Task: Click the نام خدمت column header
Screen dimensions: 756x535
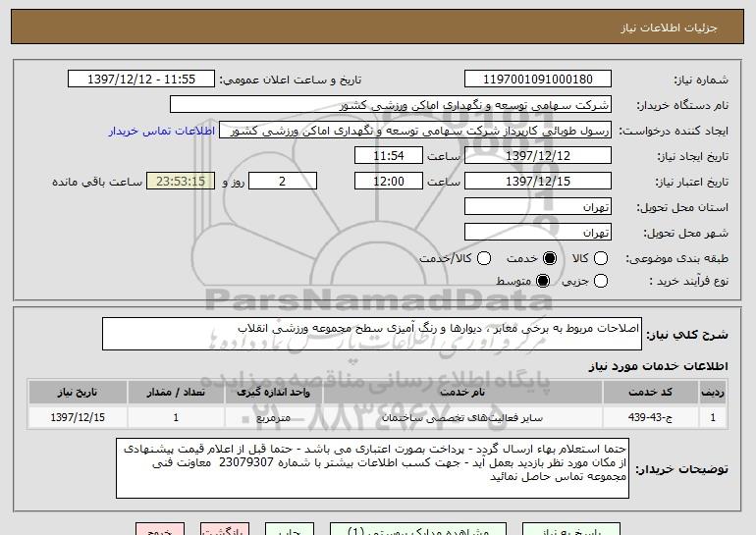Action: coord(462,393)
